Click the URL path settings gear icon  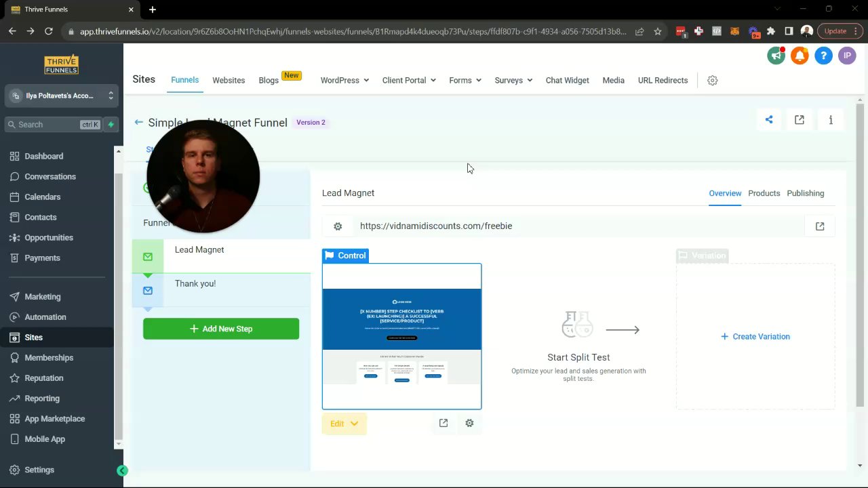coord(338,226)
